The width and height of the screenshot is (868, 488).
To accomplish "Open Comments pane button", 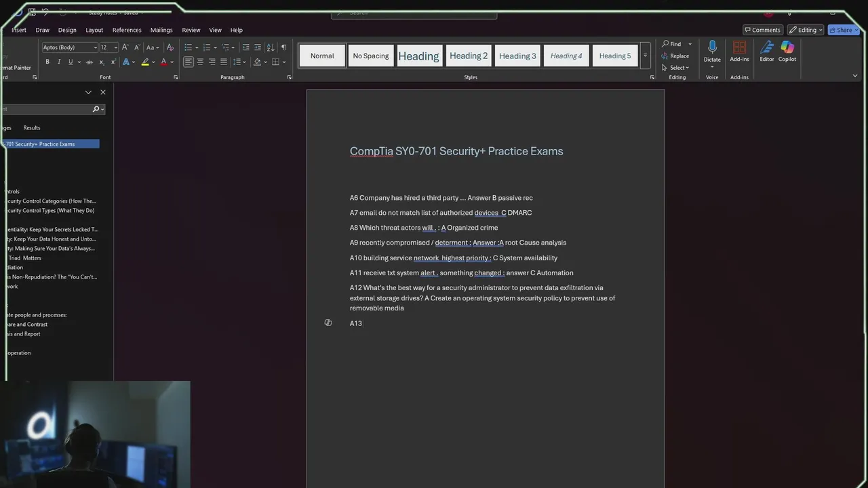I will 762,30.
